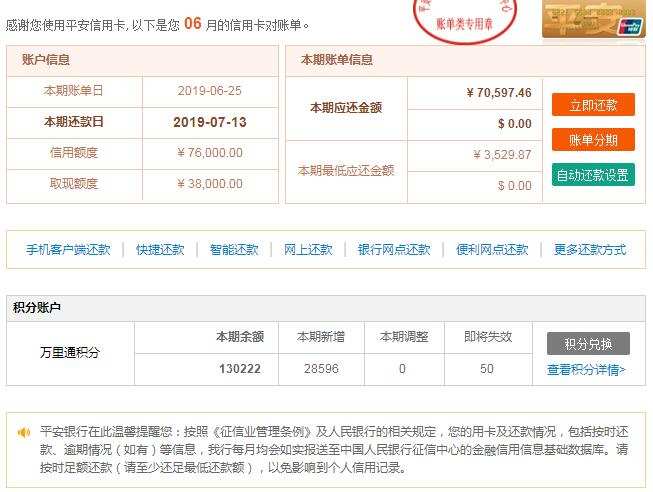This screenshot has height=492, width=653.
Task: Click the 账户信息 section header
Action: coord(46,60)
